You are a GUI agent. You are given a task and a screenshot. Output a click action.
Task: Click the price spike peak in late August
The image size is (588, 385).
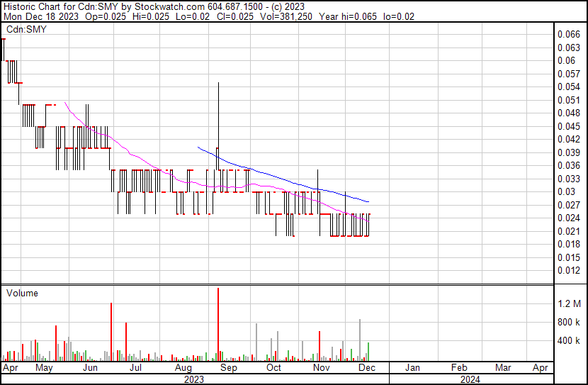pos(218,84)
